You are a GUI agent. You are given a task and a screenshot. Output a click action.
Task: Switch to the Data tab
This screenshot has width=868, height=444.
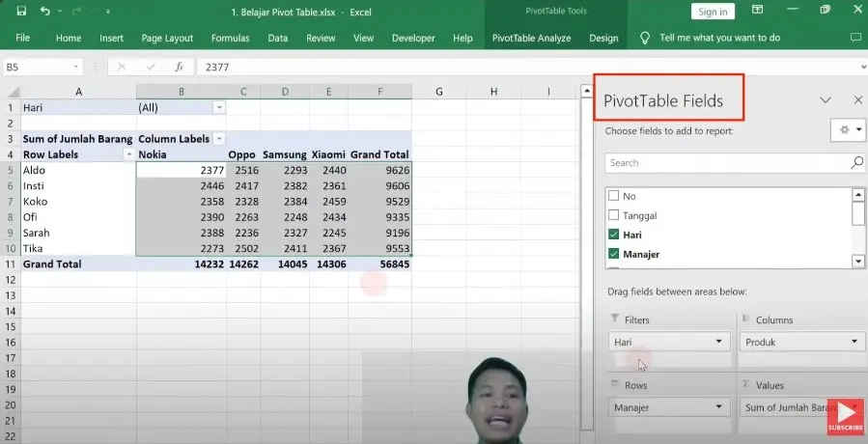point(277,39)
